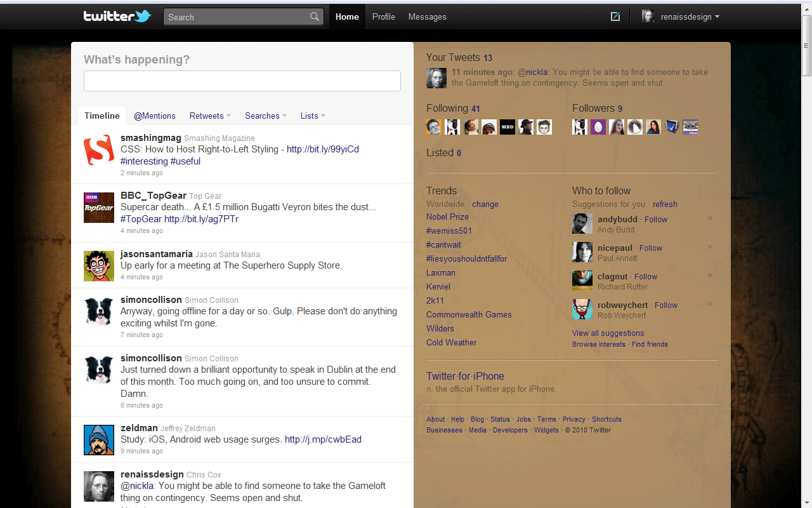This screenshot has width=812, height=508.
Task: Dismiss the clagnut follow suggestion
Action: click(710, 276)
